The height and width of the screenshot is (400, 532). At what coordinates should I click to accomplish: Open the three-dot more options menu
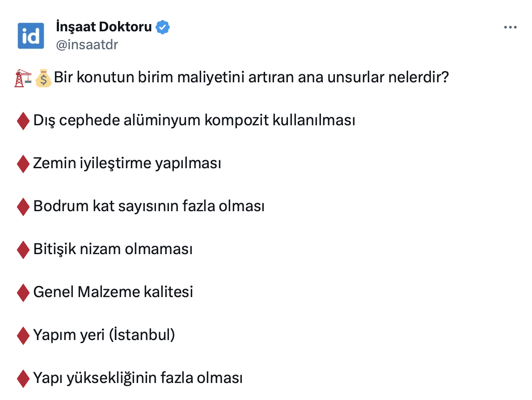pos(510,27)
